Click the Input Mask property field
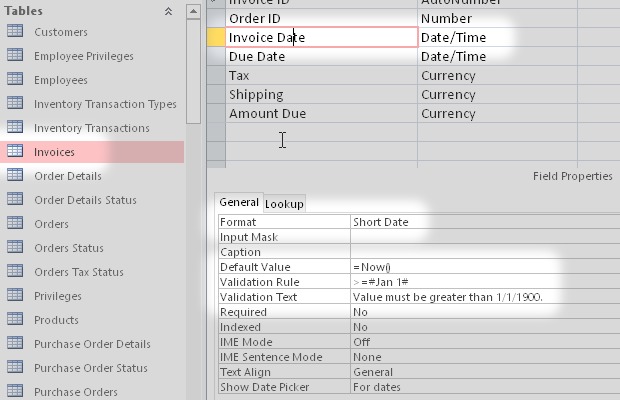The height and width of the screenshot is (400, 620). [450, 237]
